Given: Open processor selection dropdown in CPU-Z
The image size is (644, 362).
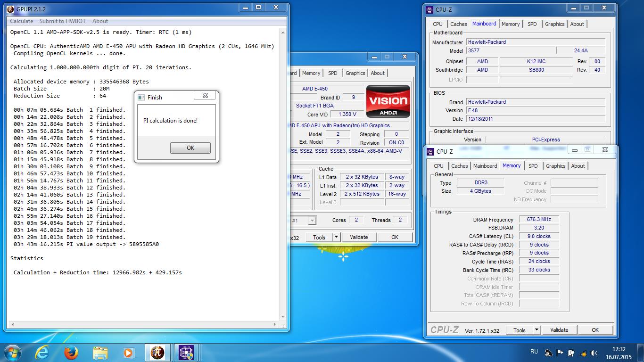Looking at the screenshot, I should pyautogui.click(x=312, y=220).
